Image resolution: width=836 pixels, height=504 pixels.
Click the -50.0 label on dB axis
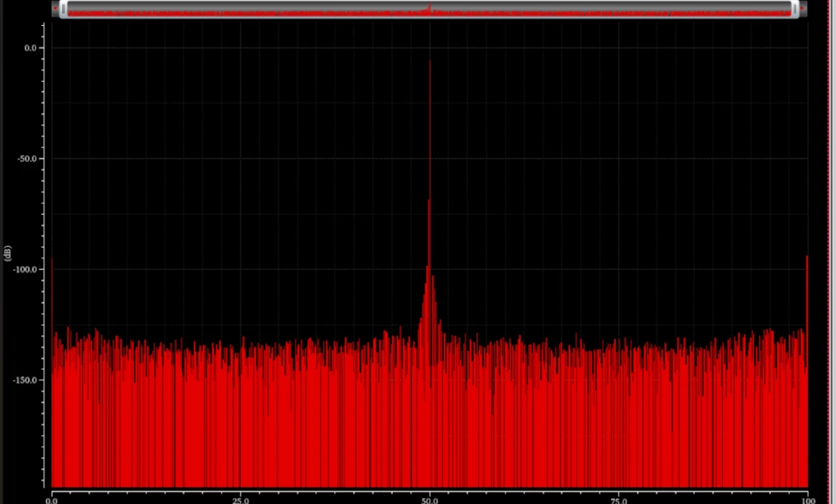(28, 159)
